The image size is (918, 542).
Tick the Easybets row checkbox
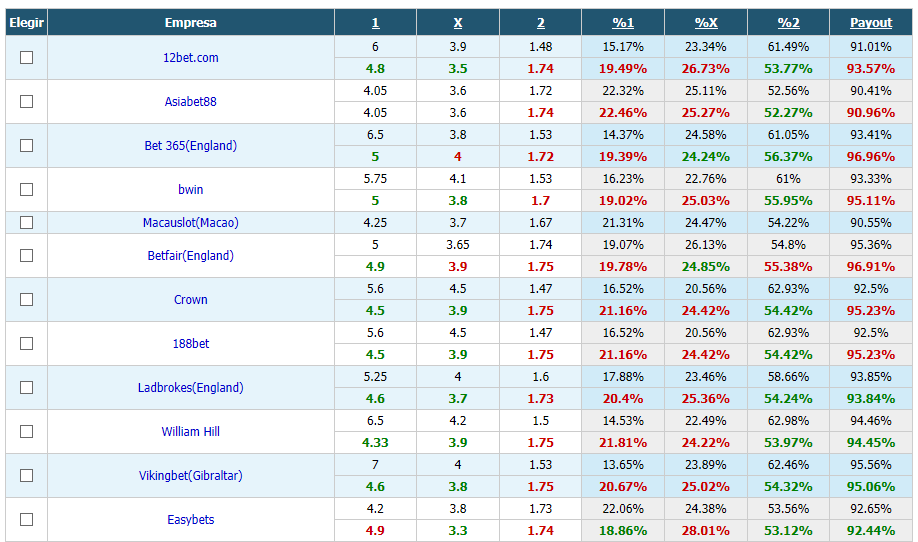click(x=26, y=519)
